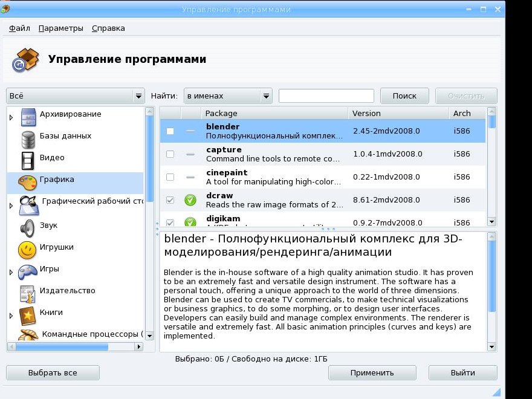
Task: Choose the Видео film strip icon
Action: [x=28, y=161]
